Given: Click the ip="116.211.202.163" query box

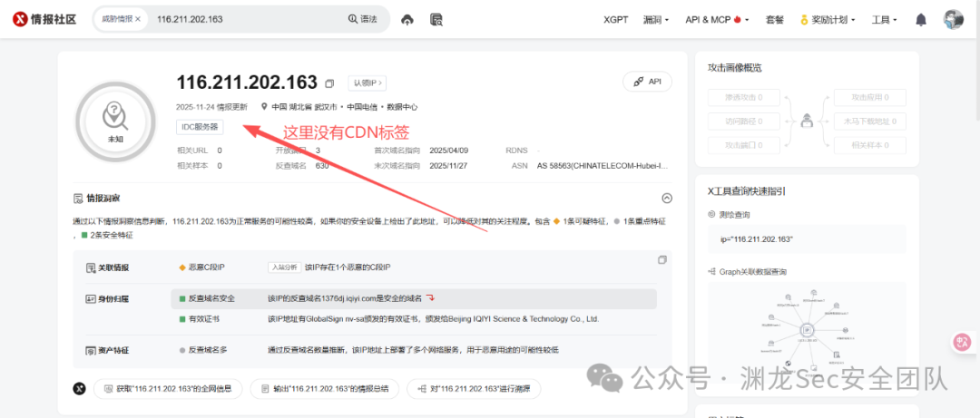Looking at the screenshot, I should (807, 238).
